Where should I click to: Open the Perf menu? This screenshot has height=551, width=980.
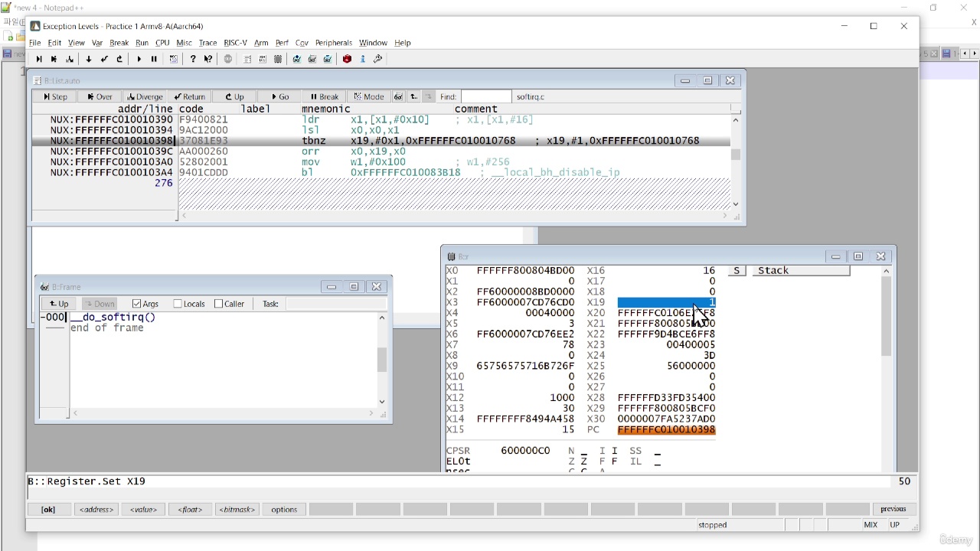pyautogui.click(x=282, y=43)
